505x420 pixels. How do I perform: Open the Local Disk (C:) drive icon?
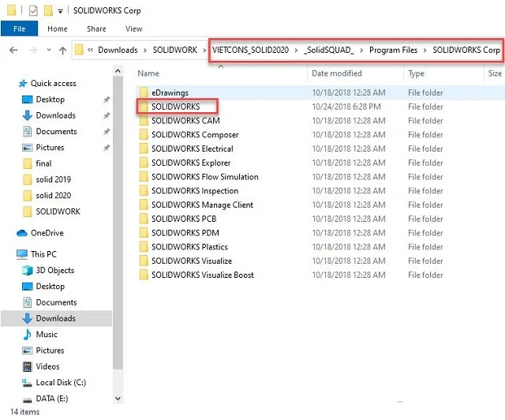27,383
